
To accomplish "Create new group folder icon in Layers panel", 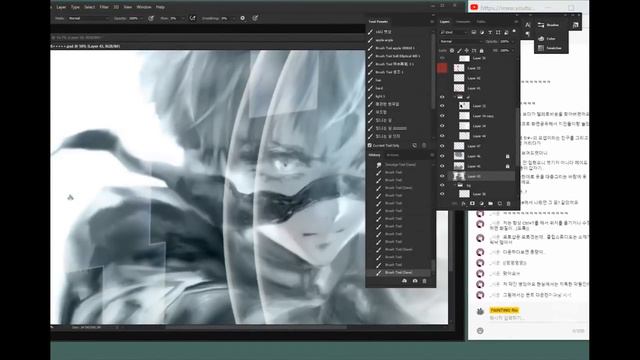I will (490, 203).
